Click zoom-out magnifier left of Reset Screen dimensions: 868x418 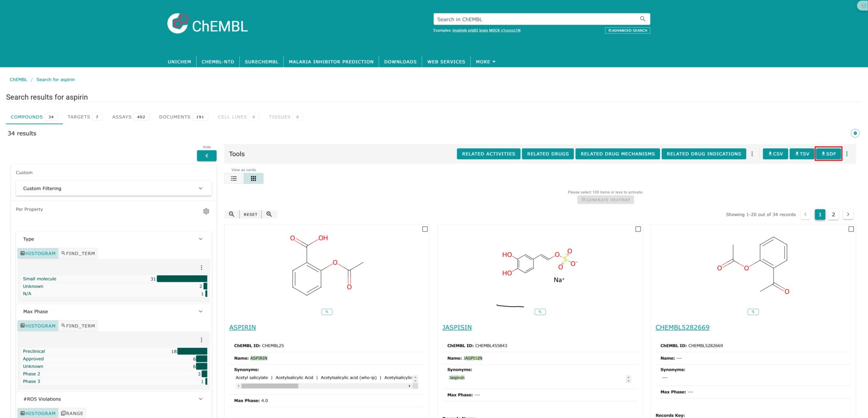tap(231, 214)
